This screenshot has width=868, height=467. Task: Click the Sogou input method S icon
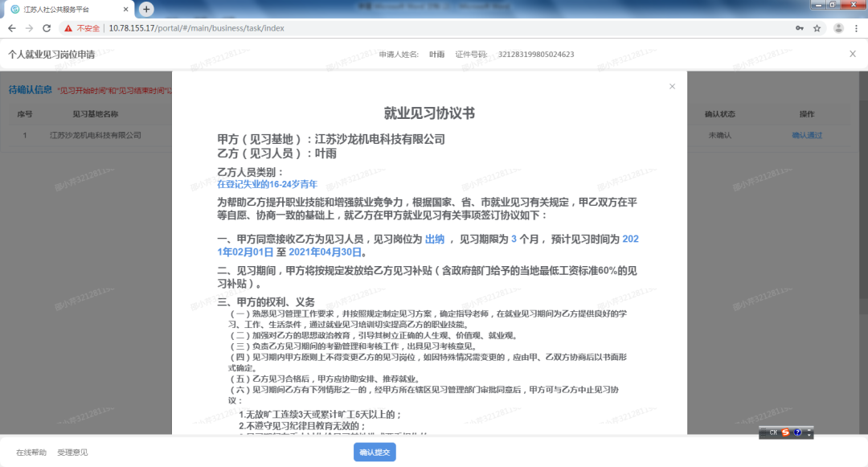(x=785, y=432)
